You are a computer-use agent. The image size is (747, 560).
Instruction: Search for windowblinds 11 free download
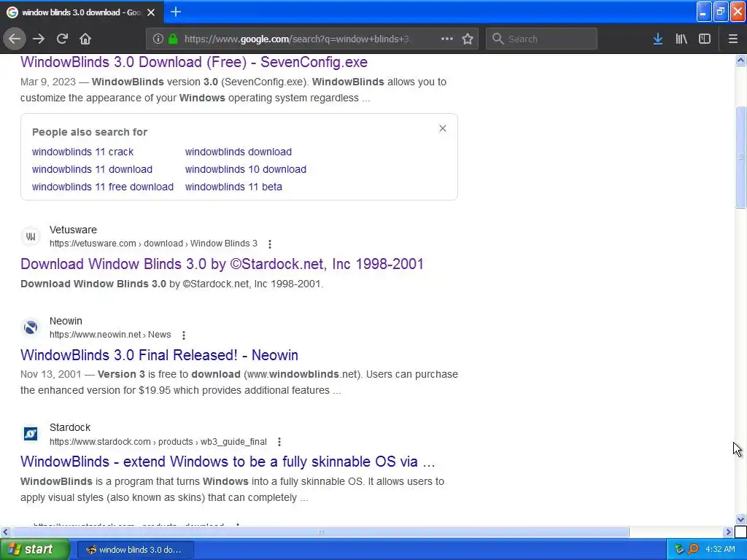[102, 187]
